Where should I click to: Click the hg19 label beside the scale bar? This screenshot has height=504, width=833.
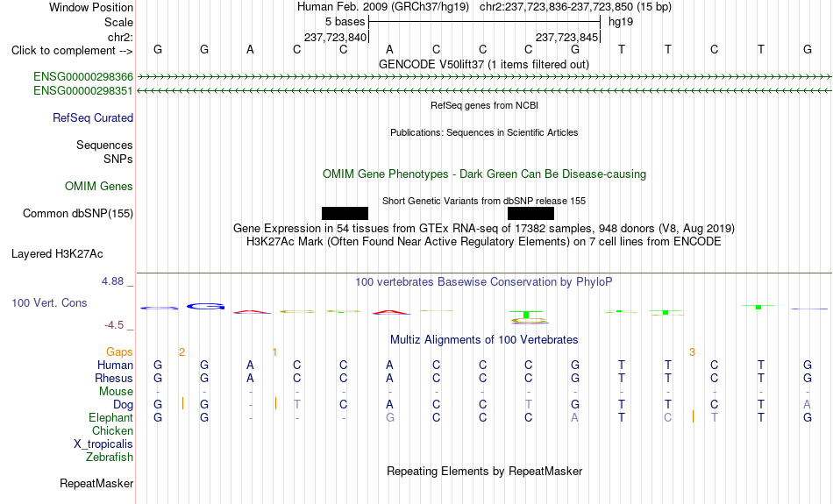click(x=621, y=22)
